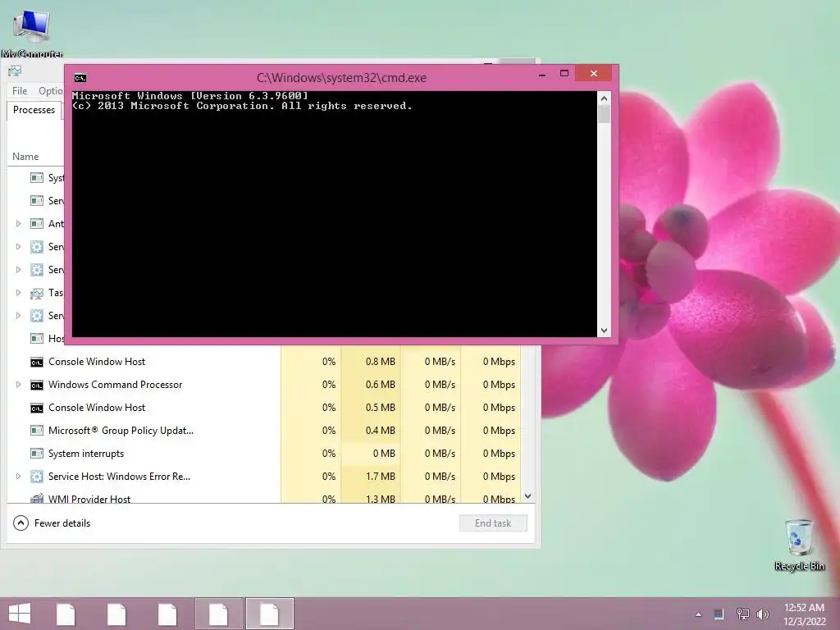Open the taskbar clock showing 12:52 AM
The width and height of the screenshot is (840, 630).
804,614
